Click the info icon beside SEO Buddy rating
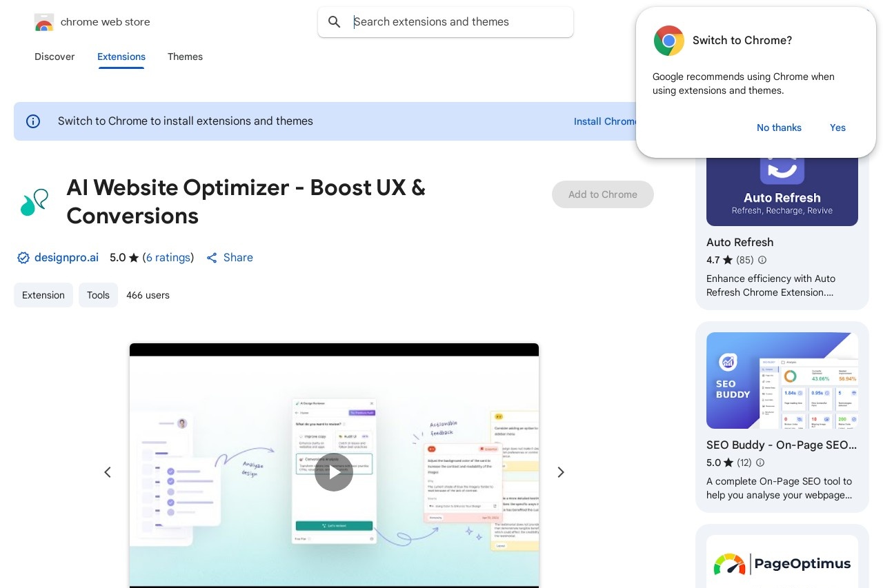 761,463
